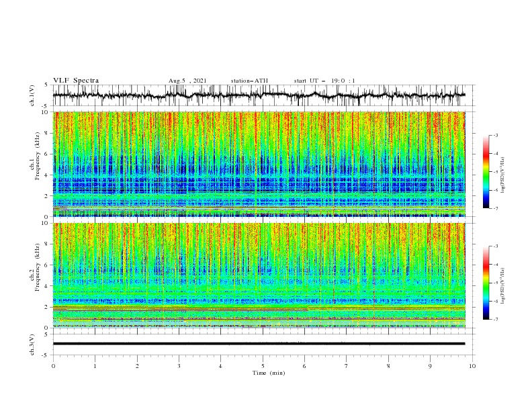Click the time axis tick label "9"

tap(430, 366)
